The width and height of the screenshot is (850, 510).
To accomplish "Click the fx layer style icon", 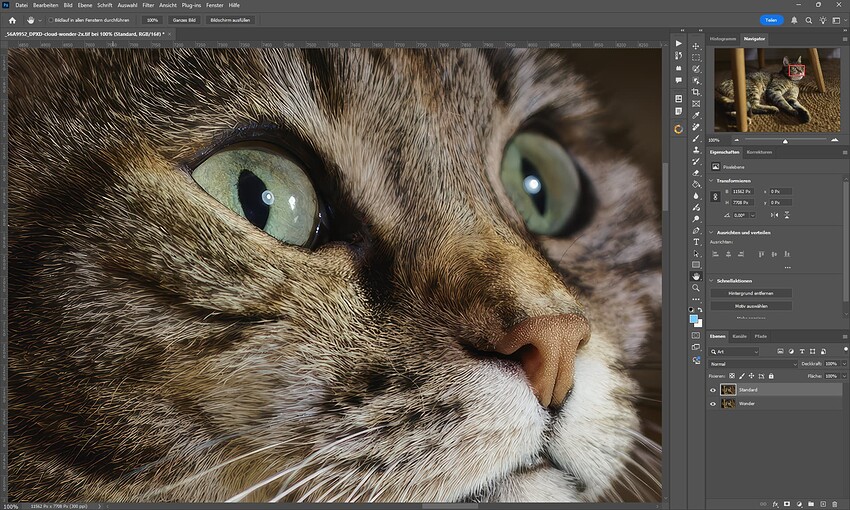I will (775, 504).
